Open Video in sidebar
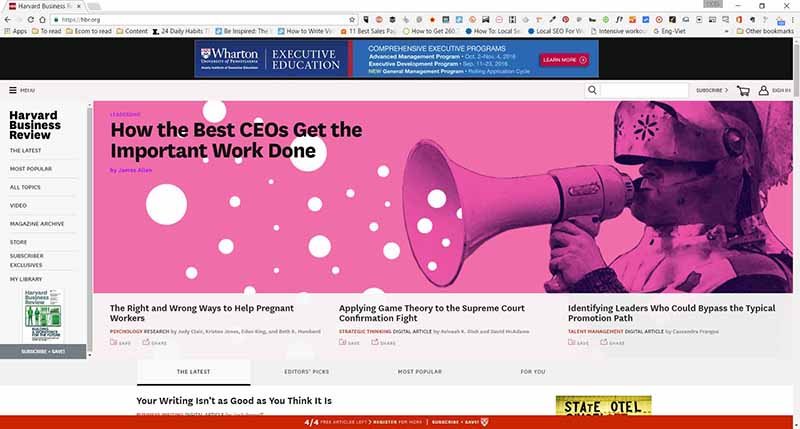The height and width of the screenshot is (429, 800). [x=18, y=206]
